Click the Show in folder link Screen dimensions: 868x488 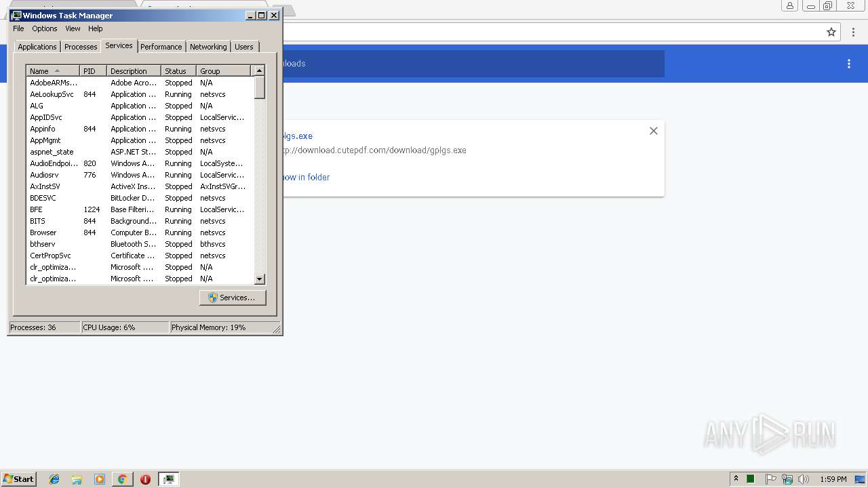306,177
